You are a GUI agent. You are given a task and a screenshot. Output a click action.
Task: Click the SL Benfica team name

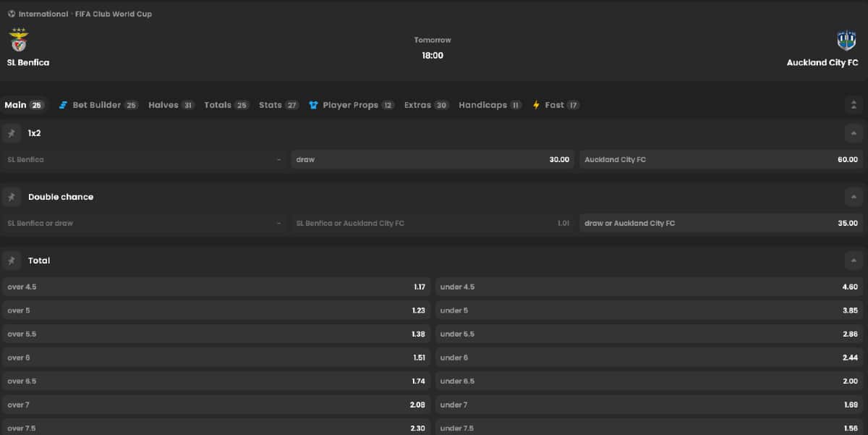coord(28,63)
